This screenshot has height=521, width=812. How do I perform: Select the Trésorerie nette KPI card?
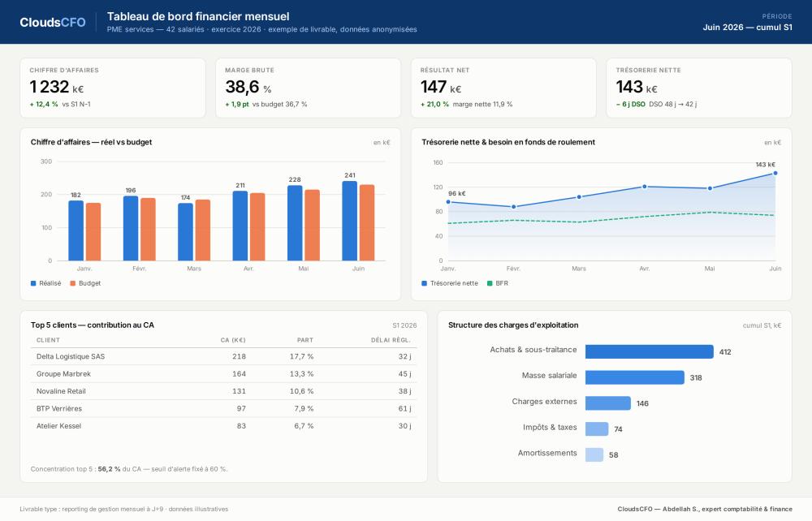click(x=699, y=88)
